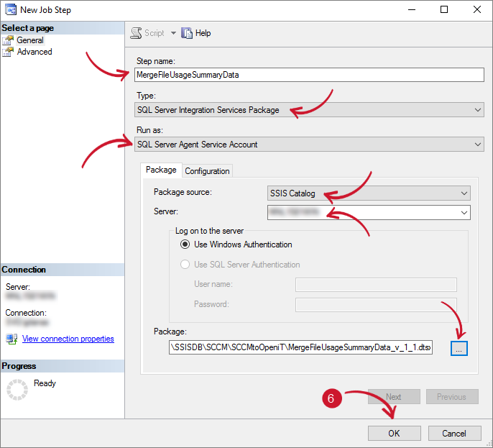Image resolution: width=493 pixels, height=448 pixels.
Task: Open the Type dropdown list
Action: [x=309, y=110]
